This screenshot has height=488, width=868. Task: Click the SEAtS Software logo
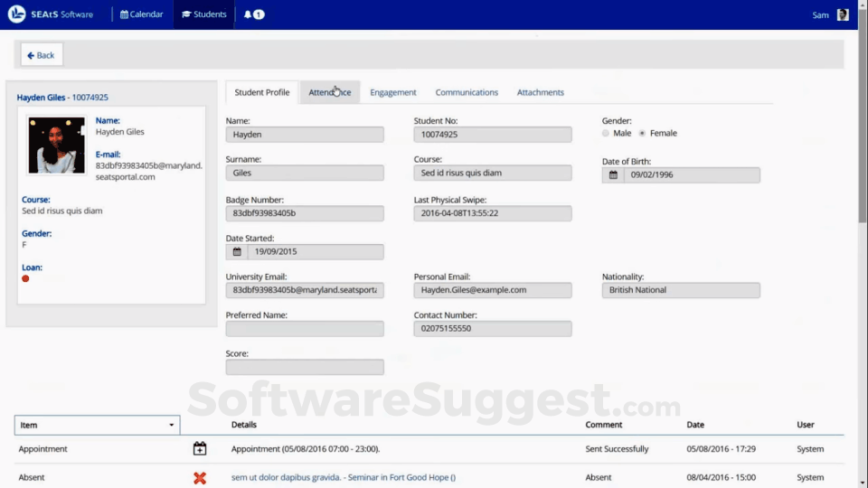coord(51,14)
